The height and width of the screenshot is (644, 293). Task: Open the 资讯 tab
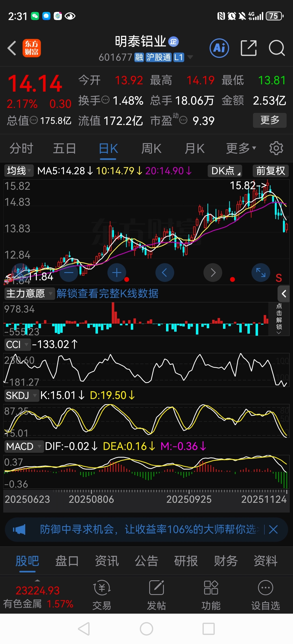point(107,561)
